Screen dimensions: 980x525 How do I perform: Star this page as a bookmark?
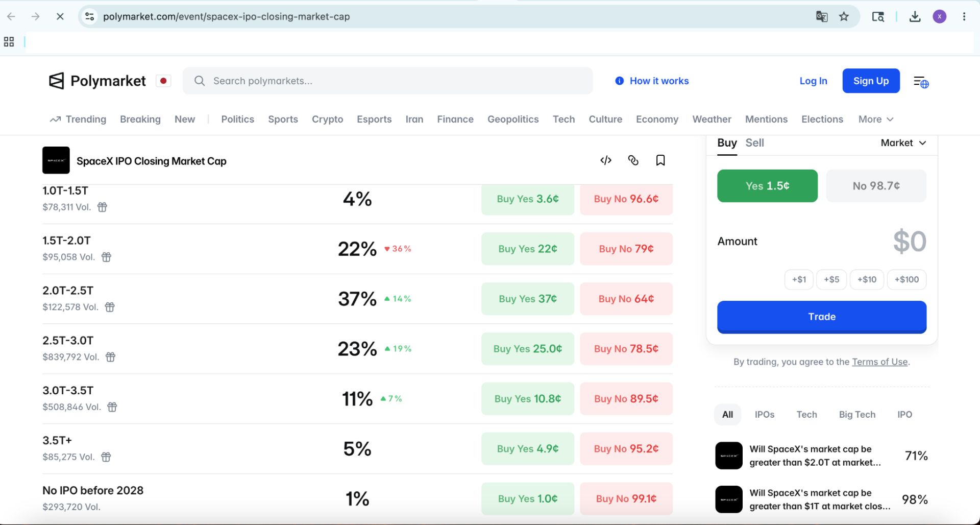(844, 16)
